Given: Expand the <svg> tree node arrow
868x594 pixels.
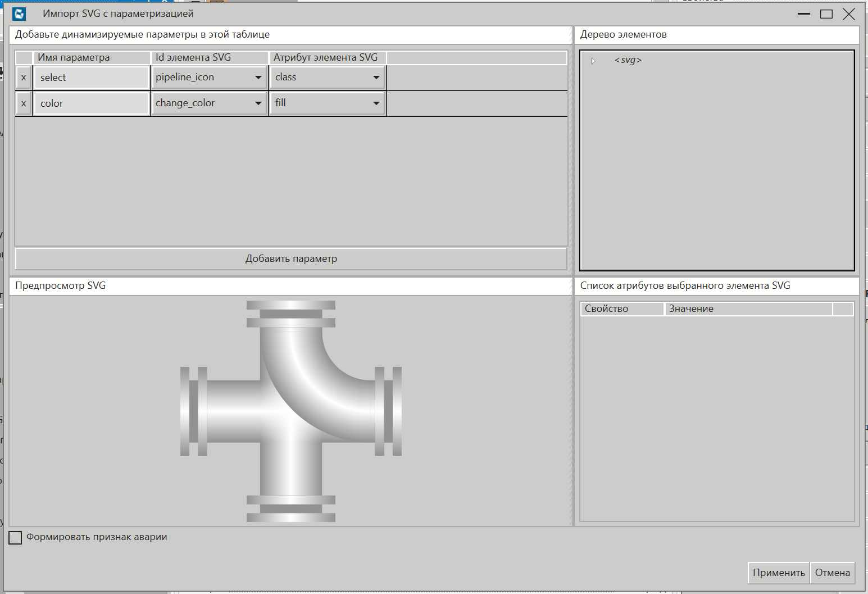Looking at the screenshot, I should pyautogui.click(x=593, y=61).
